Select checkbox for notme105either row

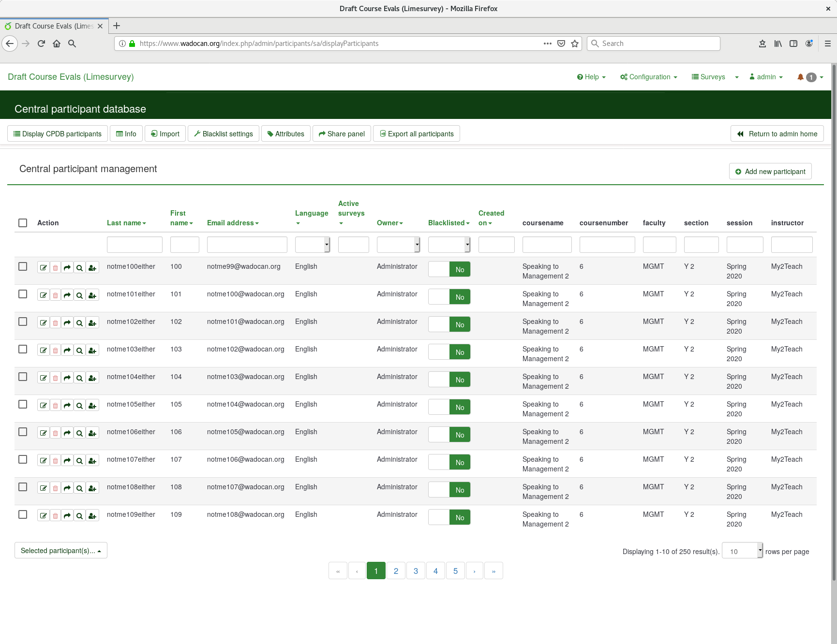23,404
